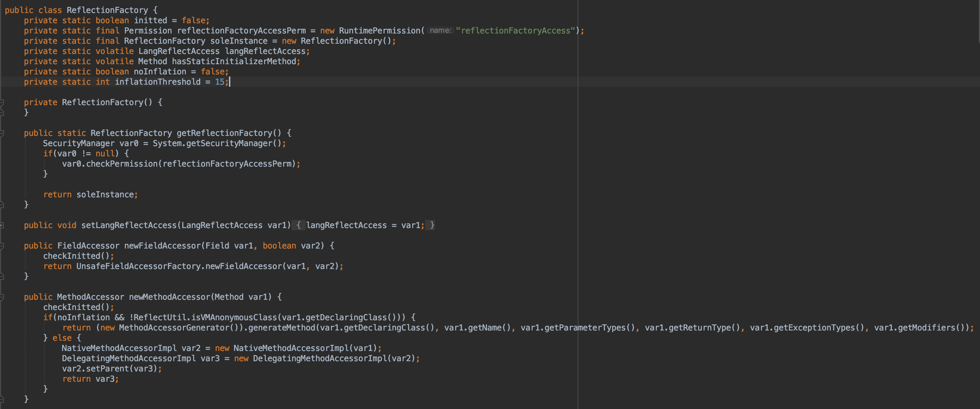Click 'RuntimePermission' class name
This screenshot has width=980, height=409.
pyautogui.click(x=379, y=30)
